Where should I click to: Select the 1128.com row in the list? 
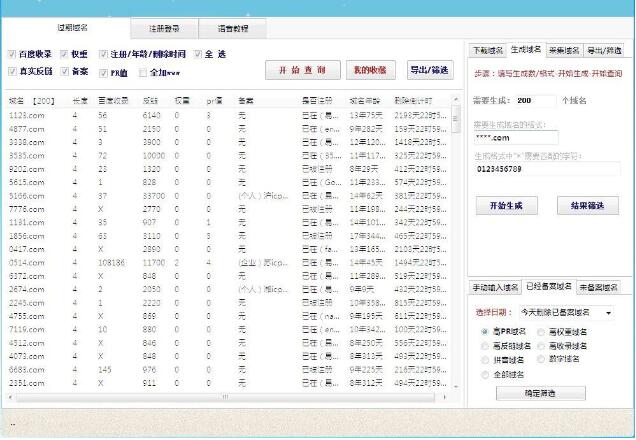pyautogui.click(x=27, y=115)
